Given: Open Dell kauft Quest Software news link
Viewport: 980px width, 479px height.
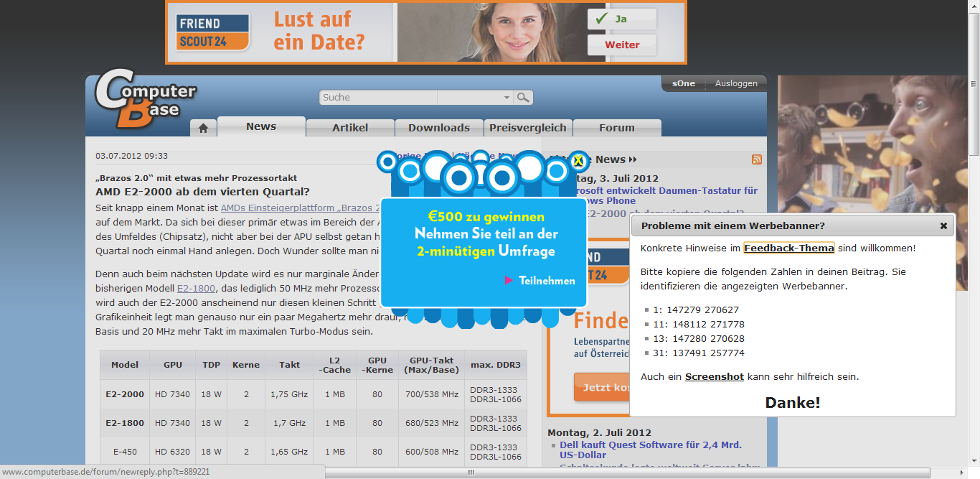Looking at the screenshot, I should pyautogui.click(x=651, y=450).
